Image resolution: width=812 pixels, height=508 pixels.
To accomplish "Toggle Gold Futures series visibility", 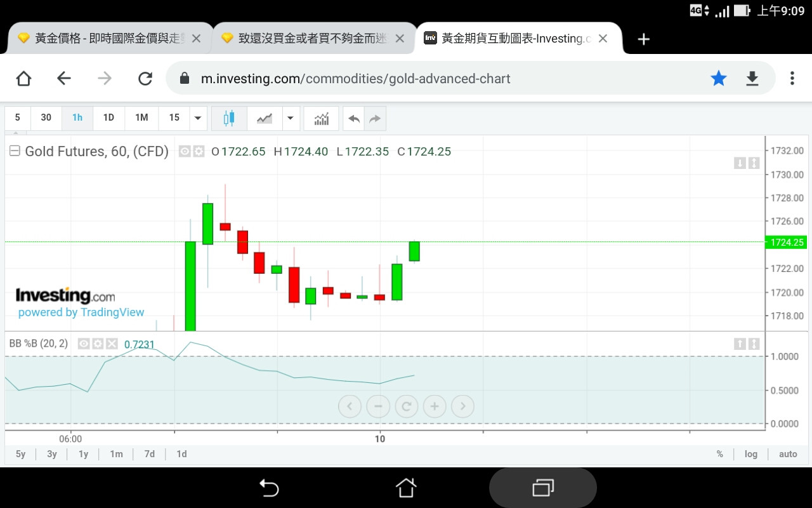I will [x=185, y=151].
